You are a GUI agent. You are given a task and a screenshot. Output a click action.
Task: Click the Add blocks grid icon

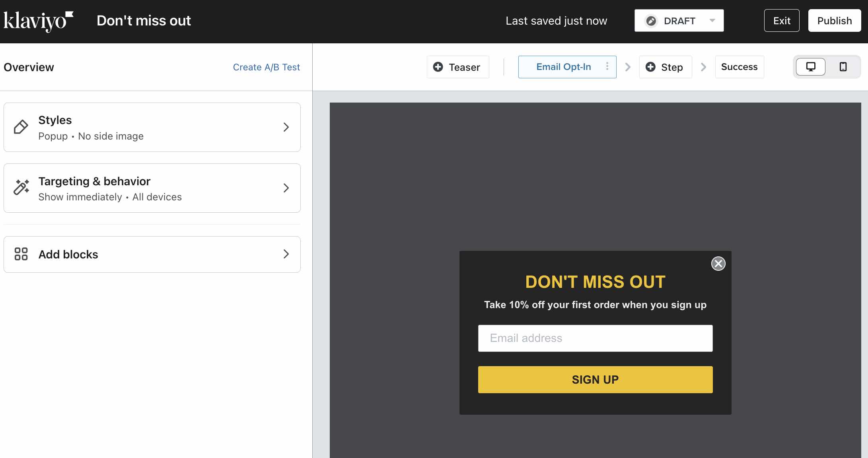[x=21, y=254]
